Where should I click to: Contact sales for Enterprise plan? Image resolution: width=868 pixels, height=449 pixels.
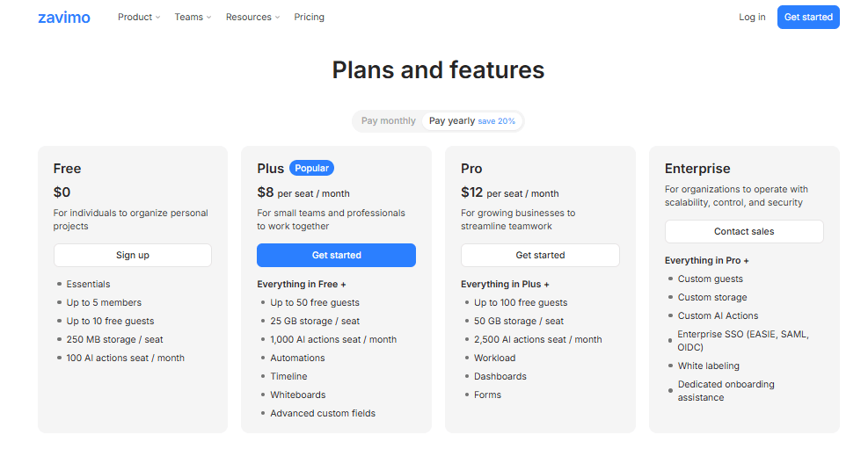pyautogui.click(x=744, y=231)
